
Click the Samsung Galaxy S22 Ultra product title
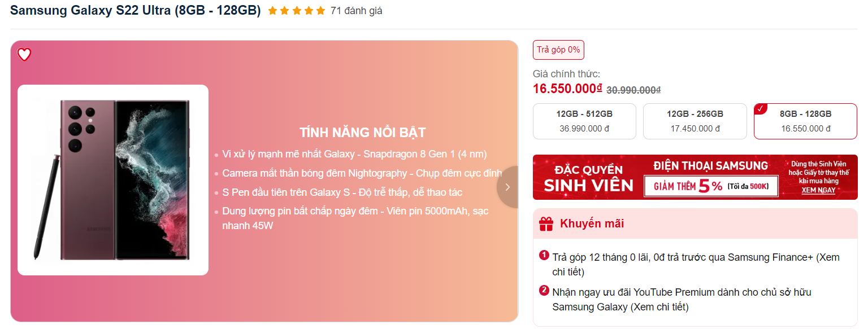pyautogui.click(x=136, y=11)
